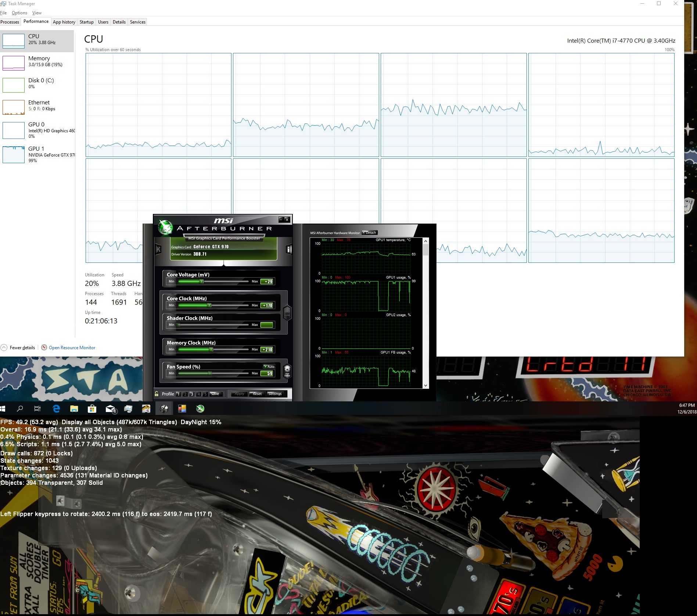This screenshot has height=616, width=697.
Task: Select GPU 1 NVIDIA GeForce GTX entry
Action: tap(37, 154)
